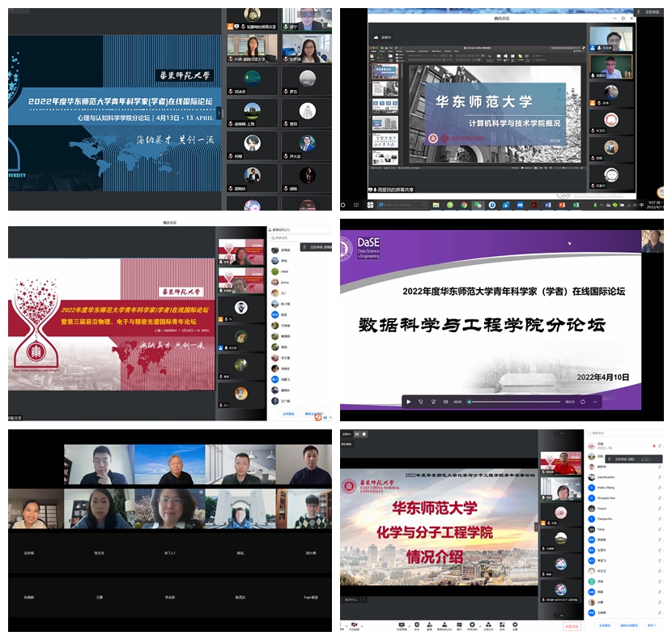Open 共享屏幕 screen sharing in chemistry meeting toolbar
This screenshot has height=640, width=672.
[402, 626]
